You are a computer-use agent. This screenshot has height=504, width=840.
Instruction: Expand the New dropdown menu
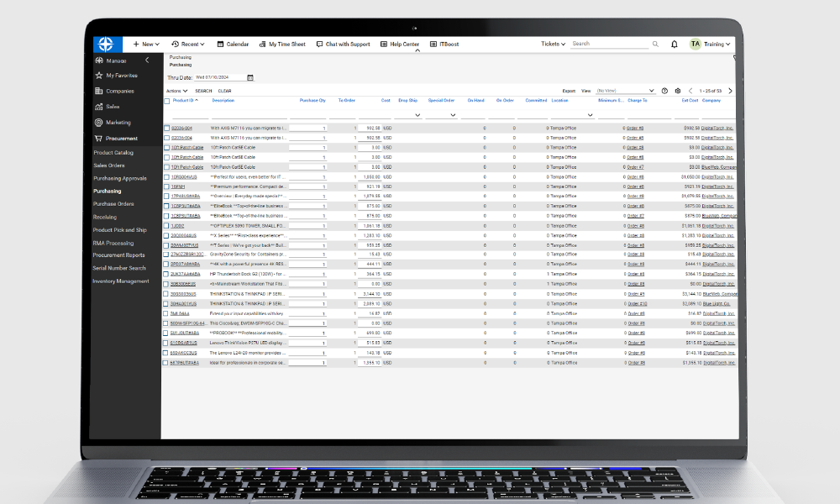(x=146, y=45)
